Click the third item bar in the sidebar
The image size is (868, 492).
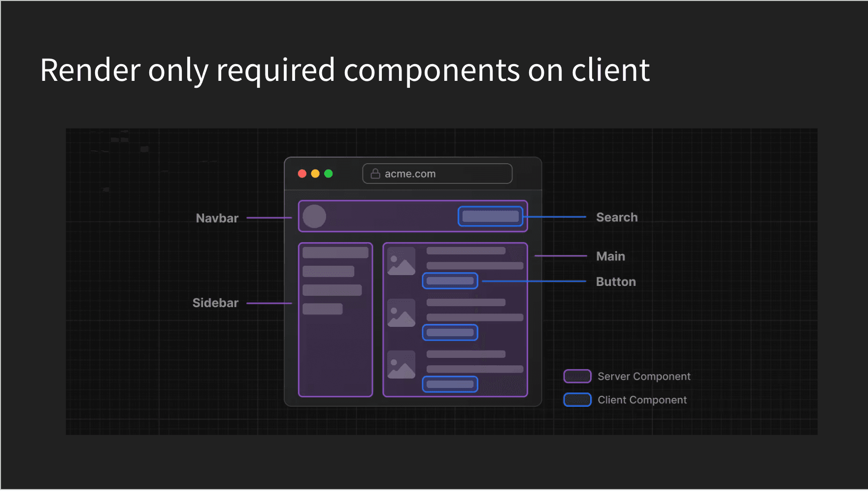tap(332, 290)
